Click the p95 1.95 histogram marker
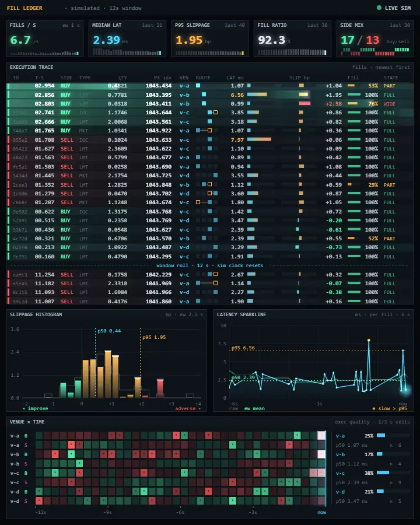The image size is (420, 525). click(154, 337)
